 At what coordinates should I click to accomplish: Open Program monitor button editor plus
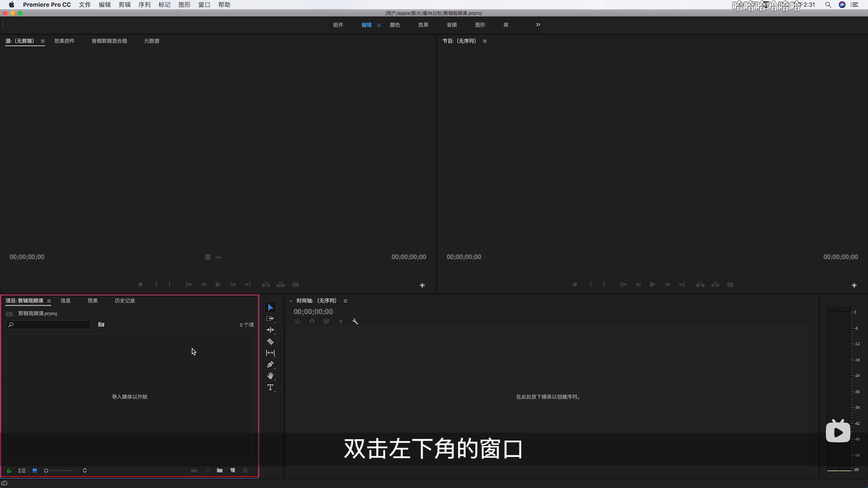(854, 286)
